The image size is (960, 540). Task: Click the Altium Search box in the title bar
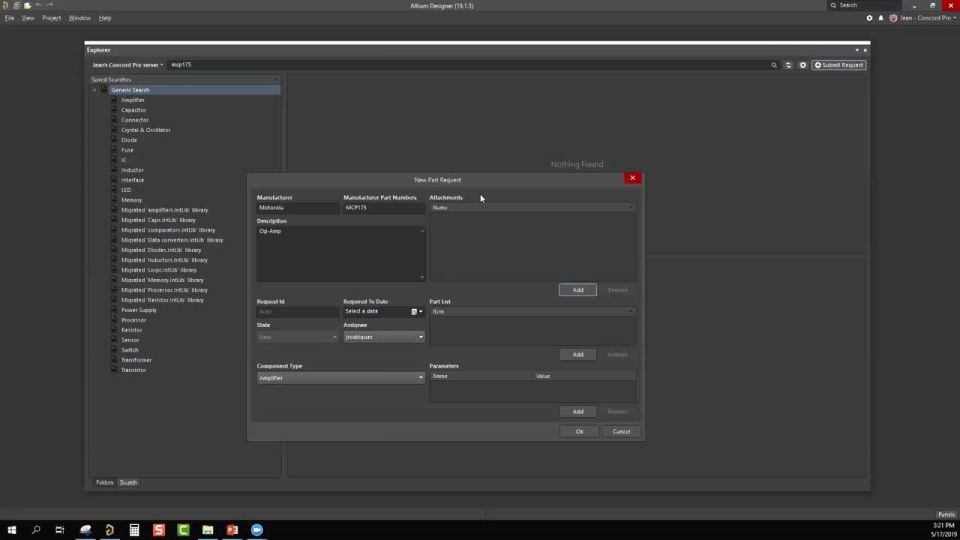tap(864, 6)
